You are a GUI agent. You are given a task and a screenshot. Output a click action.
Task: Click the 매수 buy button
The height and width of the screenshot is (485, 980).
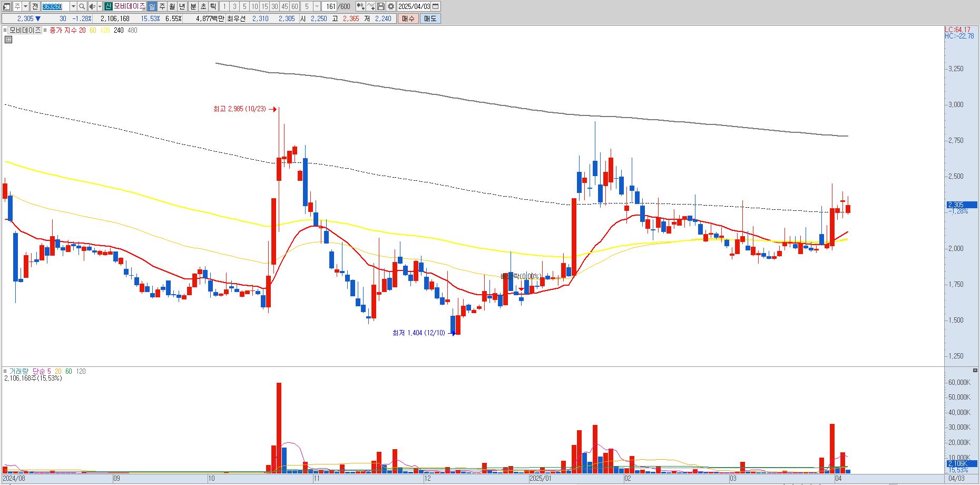[x=408, y=18]
